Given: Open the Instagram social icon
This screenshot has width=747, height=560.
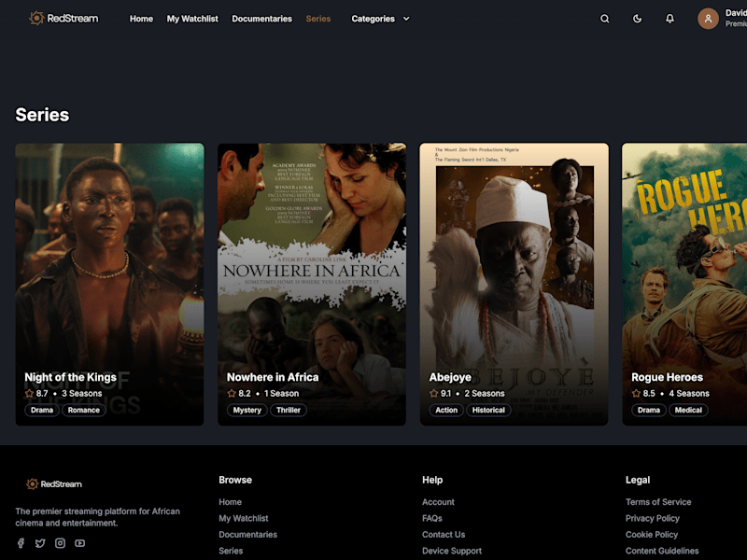Looking at the screenshot, I should coord(60,543).
